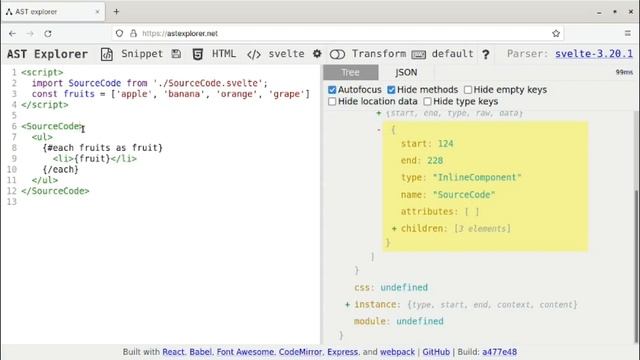Viewport: 640px width, 360px height.
Task: Click the keyboard icon before default
Action: point(419,54)
